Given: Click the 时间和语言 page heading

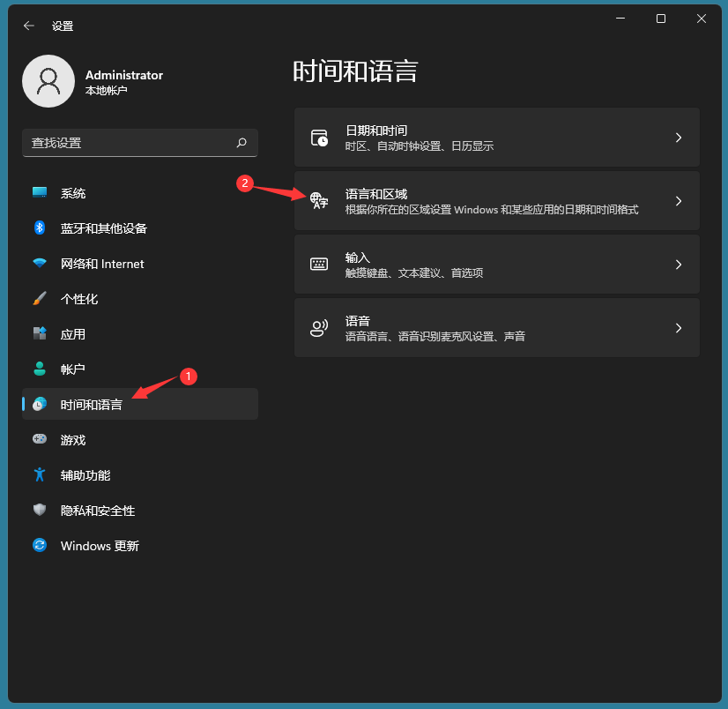Looking at the screenshot, I should tap(355, 71).
